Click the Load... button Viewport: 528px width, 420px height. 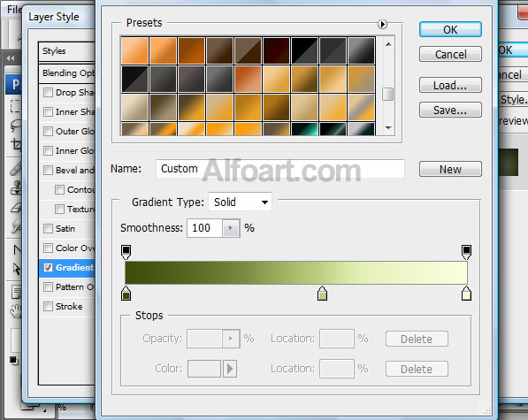(x=450, y=85)
